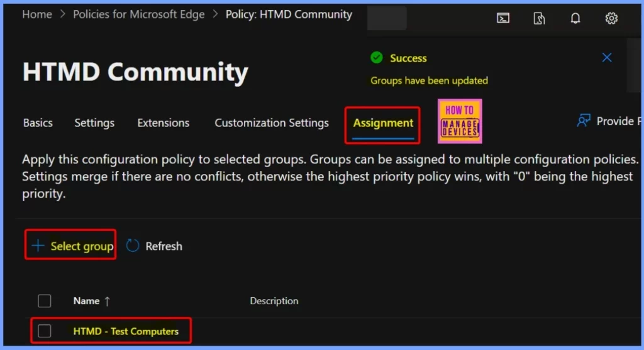Viewport: 644px width, 350px height.
Task: Click the Description column header
Action: click(x=274, y=301)
